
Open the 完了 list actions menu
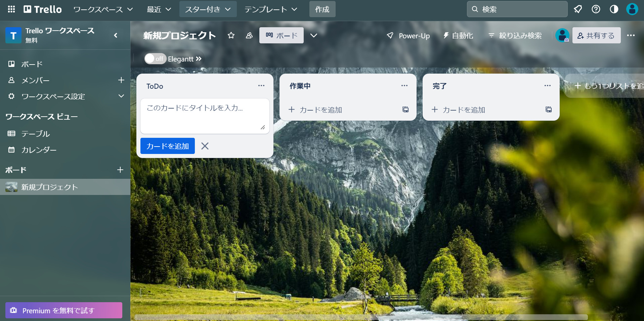pyautogui.click(x=547, y=85)
